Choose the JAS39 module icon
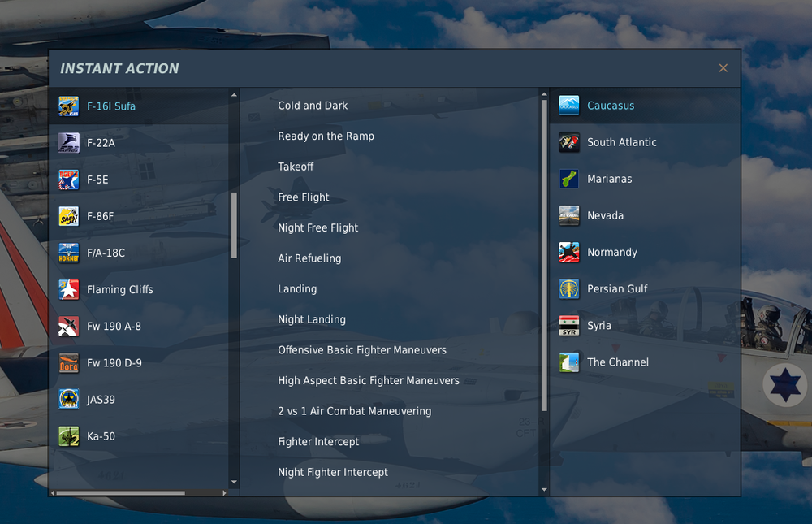The image size is (812, 524). [x=68, y=400]
